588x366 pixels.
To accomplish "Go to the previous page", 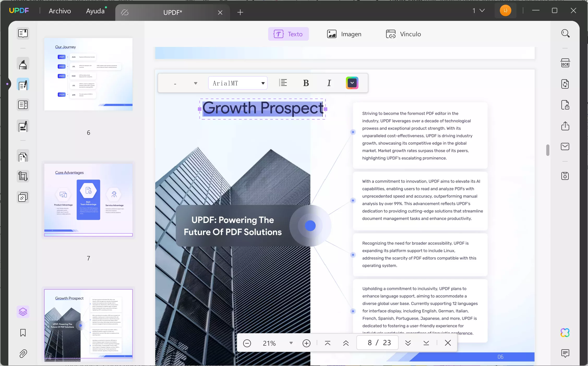I will click(346, 343).
